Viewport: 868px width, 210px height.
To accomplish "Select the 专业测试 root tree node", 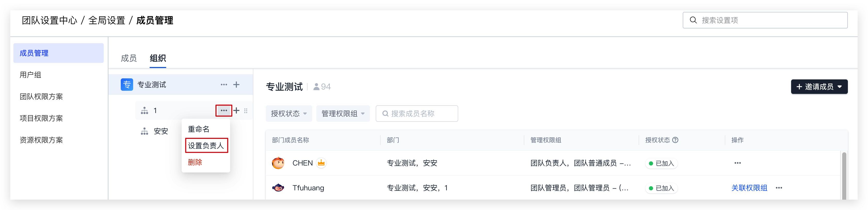I will 181,85.
